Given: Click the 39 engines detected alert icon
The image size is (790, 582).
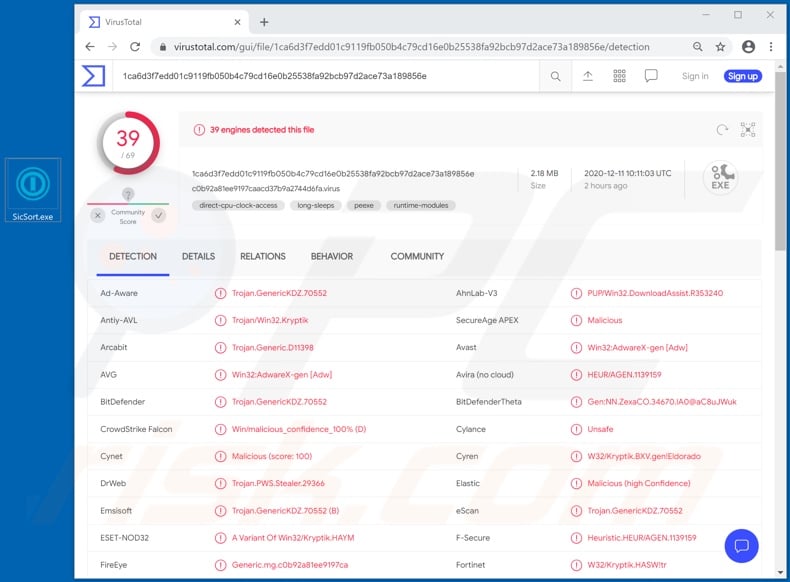Looking at the screenshot, I should tap(199, 130).
